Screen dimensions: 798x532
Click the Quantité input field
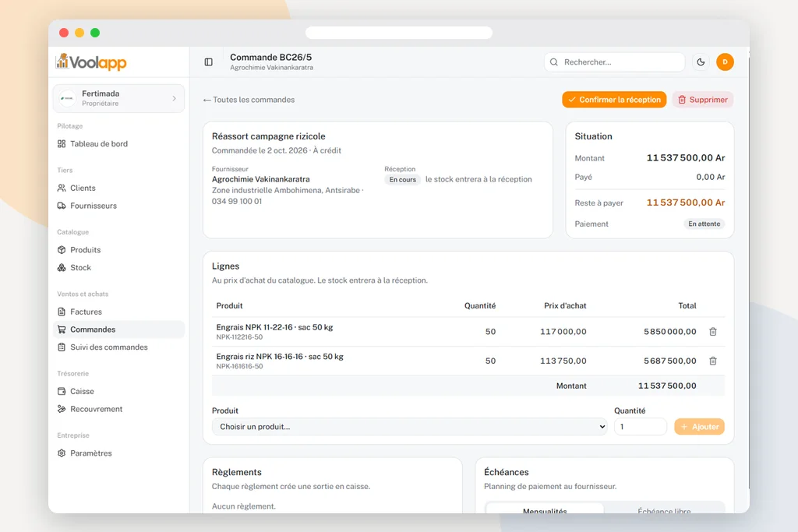641,427
